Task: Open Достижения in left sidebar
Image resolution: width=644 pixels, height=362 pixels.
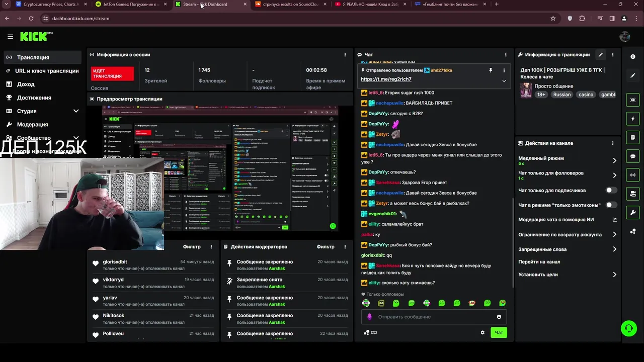Action: point(42,98)
